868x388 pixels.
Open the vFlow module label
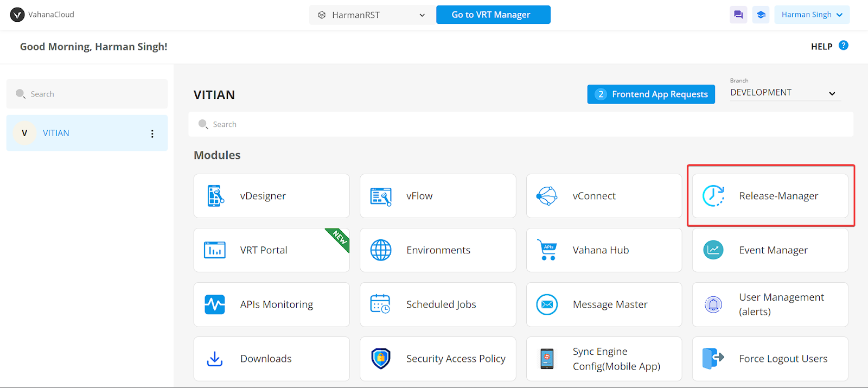(x=419, y=196)
